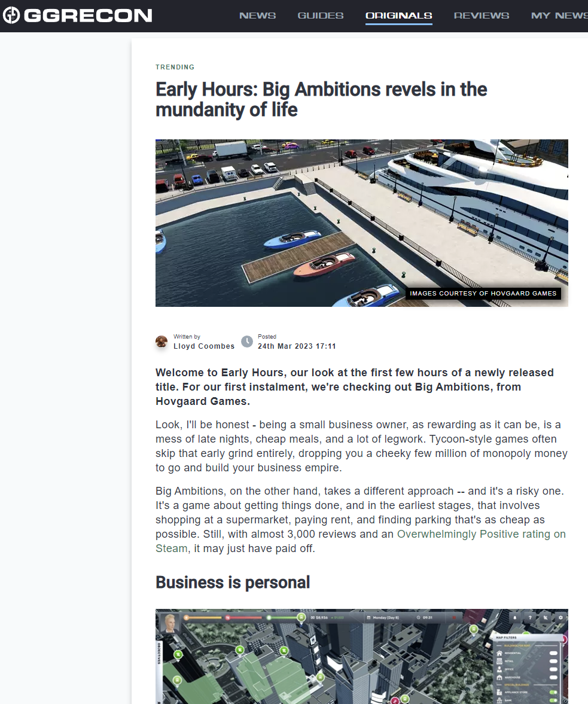Open the Guides menu item
588x704 pixels.
click(x=321, y=16)
